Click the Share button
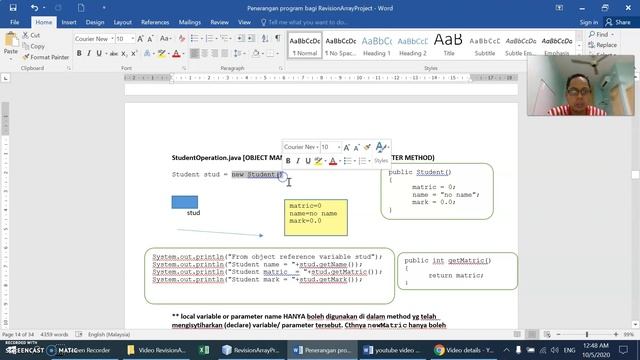The image size is (640, 360). [x=618, y=22]
